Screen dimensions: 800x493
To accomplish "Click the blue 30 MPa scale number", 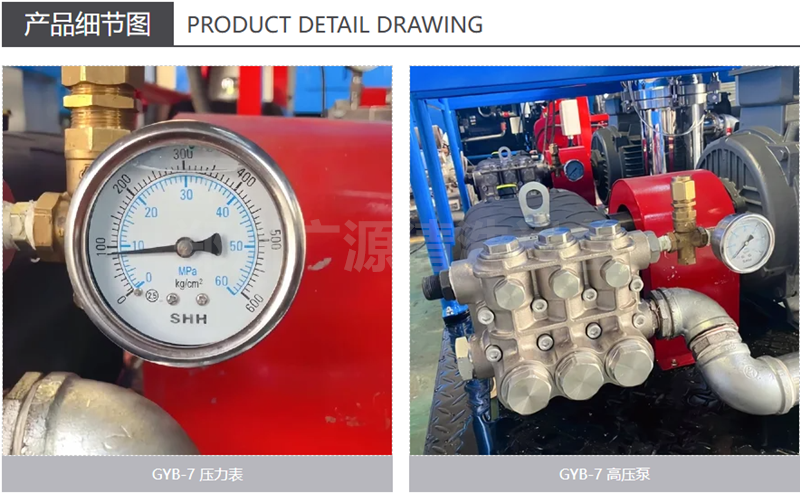I will click(186, 194).
